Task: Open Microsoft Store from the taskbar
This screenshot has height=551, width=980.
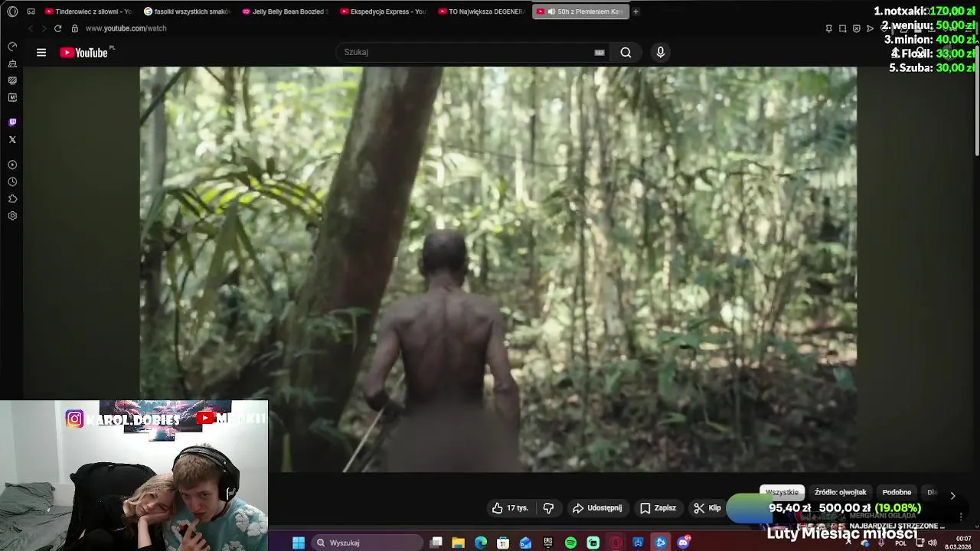Action: (x=503, y=543)
